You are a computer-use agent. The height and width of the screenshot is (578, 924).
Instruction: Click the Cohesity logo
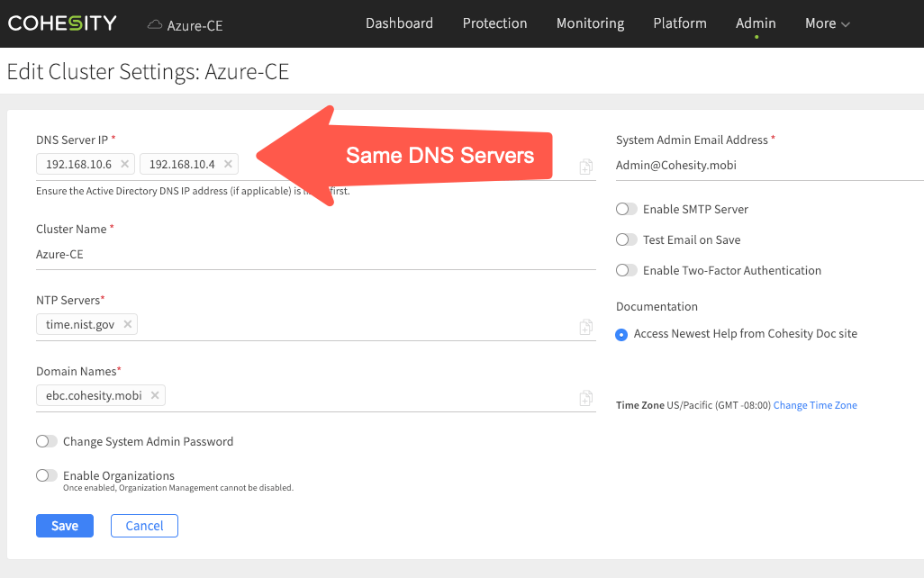[62, 23]
